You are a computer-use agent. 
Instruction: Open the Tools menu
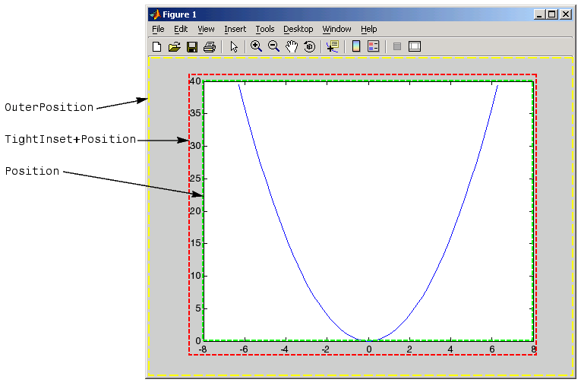click(265, 29)
